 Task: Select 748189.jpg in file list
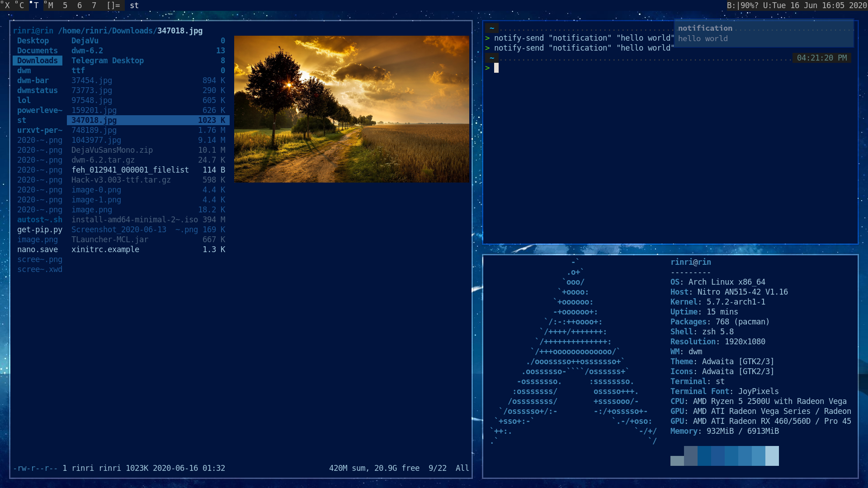coord(148,130)
